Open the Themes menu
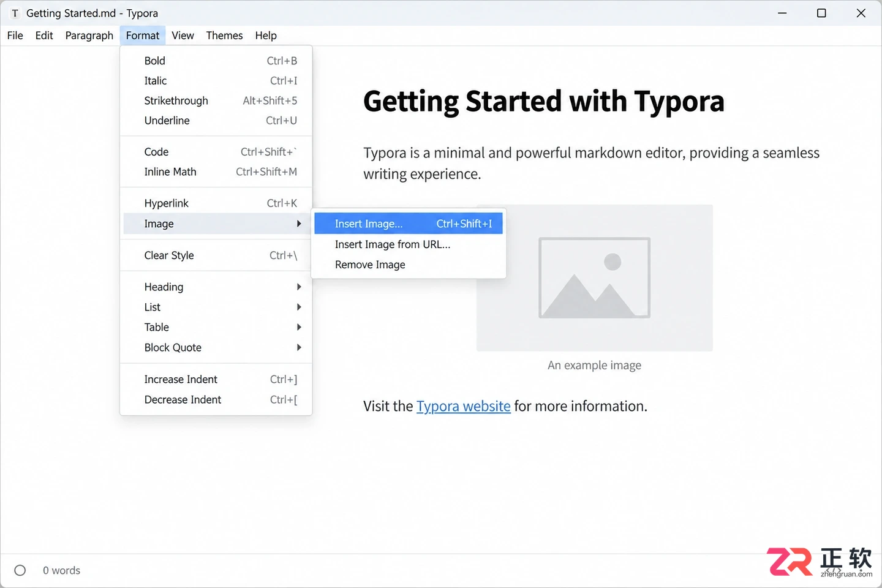Screen dimensions: 882x588 pyautogui.click(x=224, y=36)
